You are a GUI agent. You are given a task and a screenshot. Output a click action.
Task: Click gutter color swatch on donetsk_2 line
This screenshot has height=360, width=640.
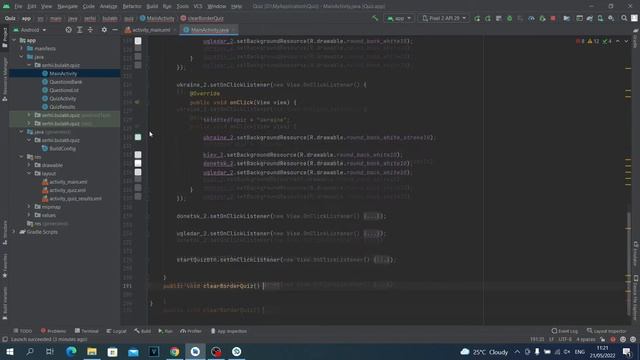click(x=138, y=163)
